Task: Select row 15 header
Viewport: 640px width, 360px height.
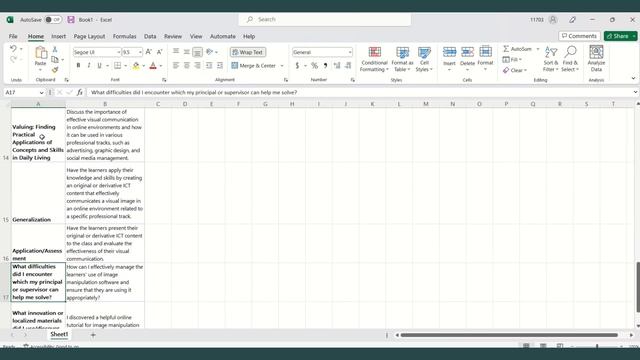Action: tap(5, 193)
